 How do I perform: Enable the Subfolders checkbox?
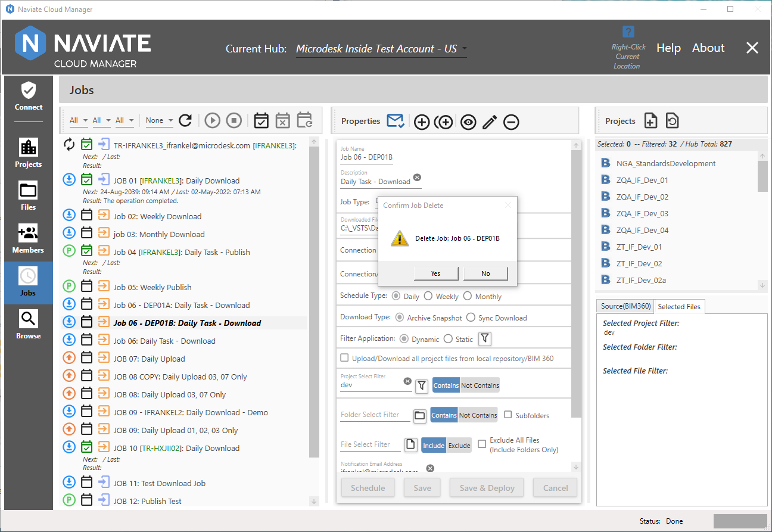[508, 415]
